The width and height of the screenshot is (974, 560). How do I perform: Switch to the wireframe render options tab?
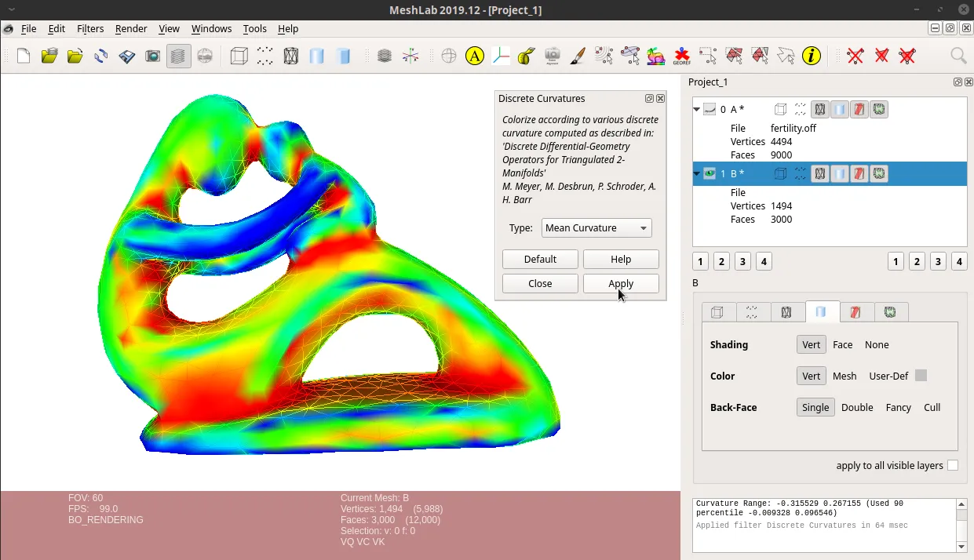pyautogui.click(x=786, y=312)
